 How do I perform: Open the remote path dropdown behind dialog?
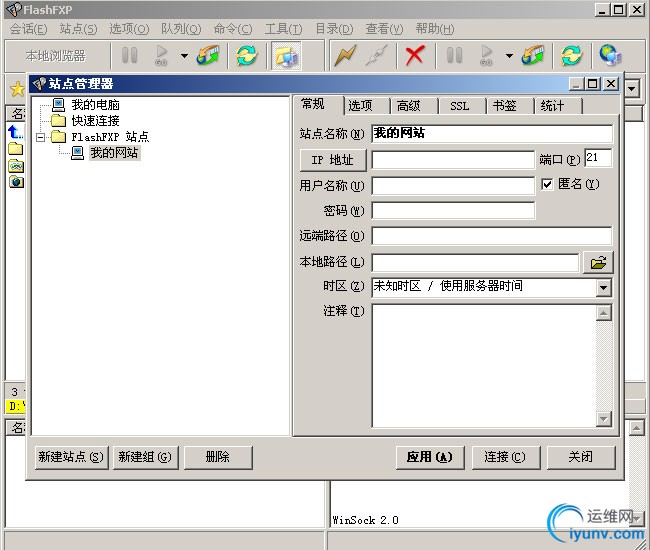tap(632, 89)
